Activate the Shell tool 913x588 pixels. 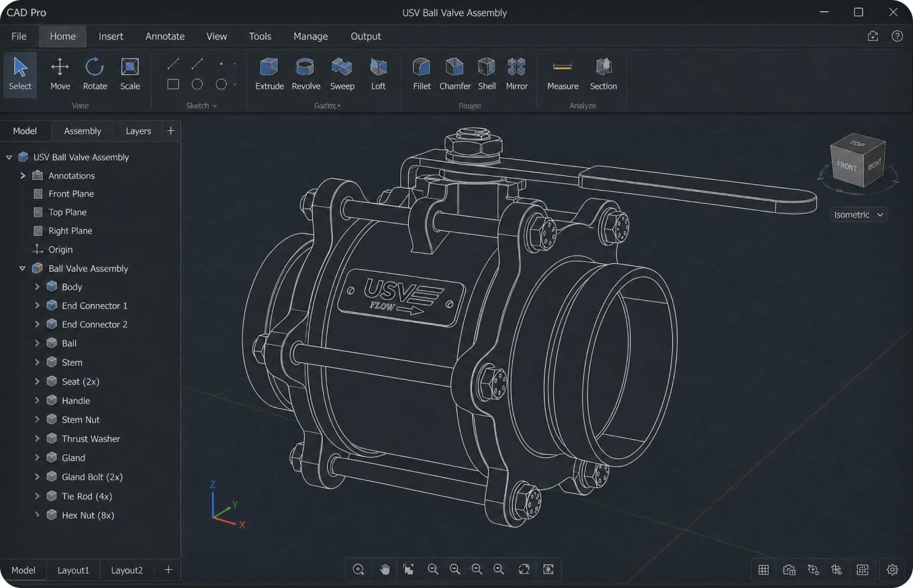pos(487,75)
